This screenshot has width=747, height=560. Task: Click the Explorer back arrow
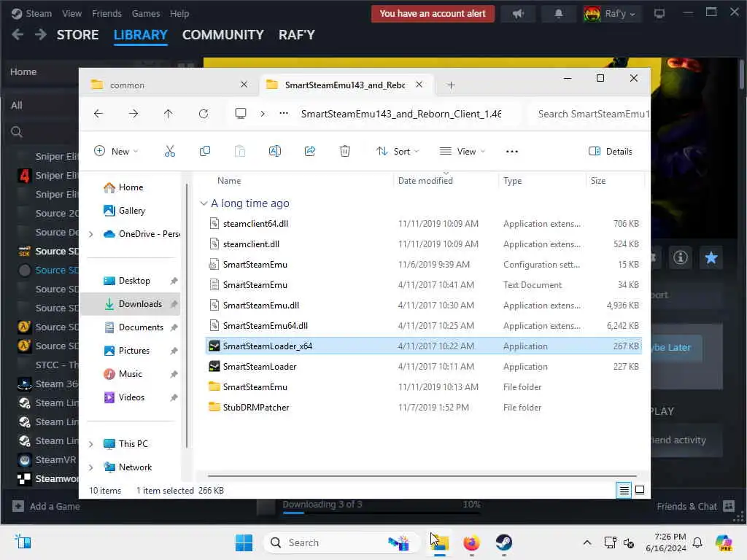click(x=98, y=114)
